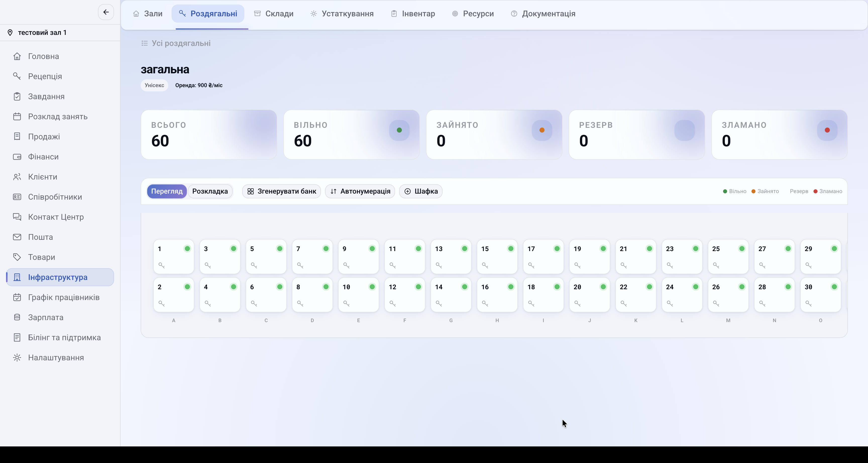This screenshot has width=868, height=463.
Task: Click the key icon on locker 29
Action: 808,265
